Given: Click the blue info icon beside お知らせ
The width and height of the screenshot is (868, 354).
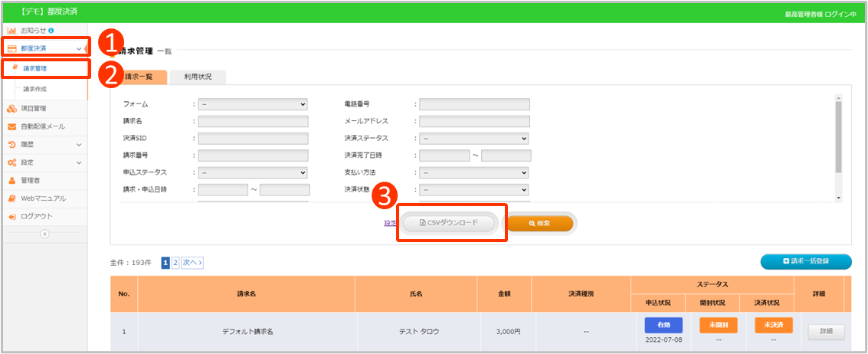Looking at the screenshot, I should [x=51, y=31].
